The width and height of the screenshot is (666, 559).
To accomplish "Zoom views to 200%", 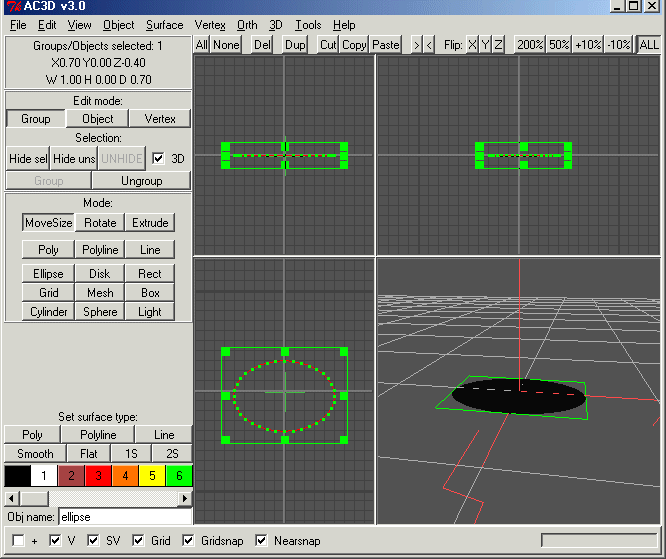I will click(530, 45).
